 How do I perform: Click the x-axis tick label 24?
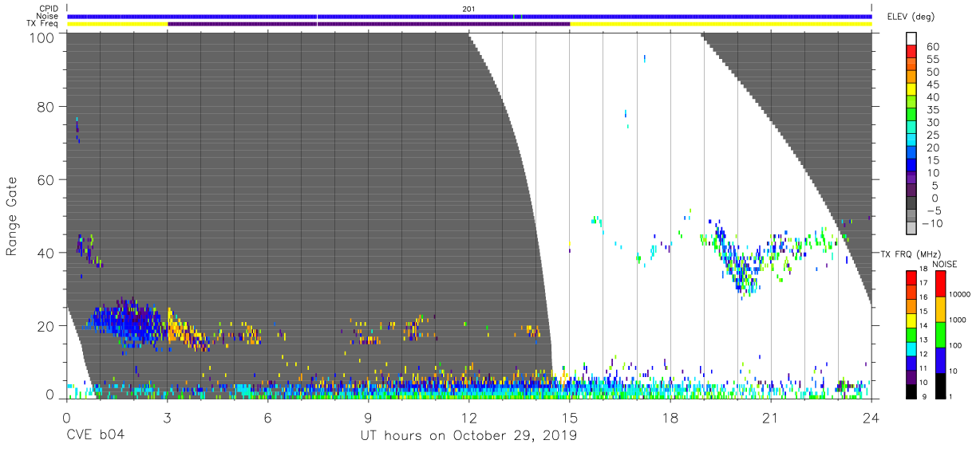[x=871, y=417]
